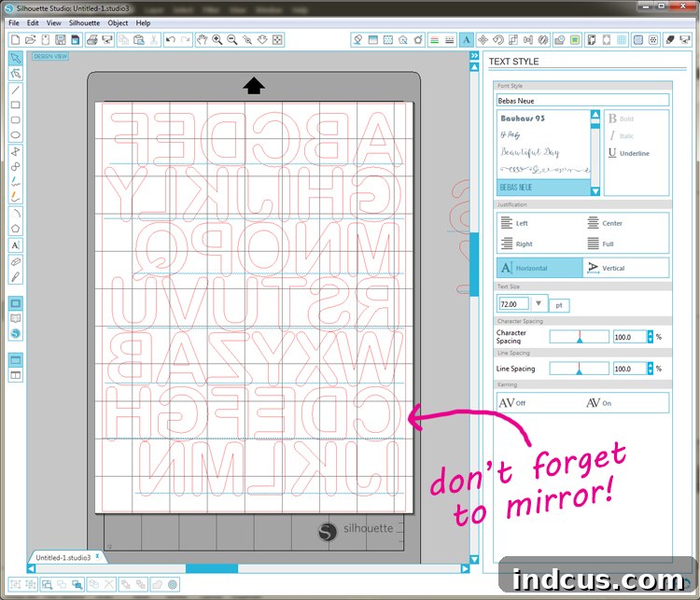Open the Help menu
This screenshot has width=700, height=600.
tap(143, 22)
